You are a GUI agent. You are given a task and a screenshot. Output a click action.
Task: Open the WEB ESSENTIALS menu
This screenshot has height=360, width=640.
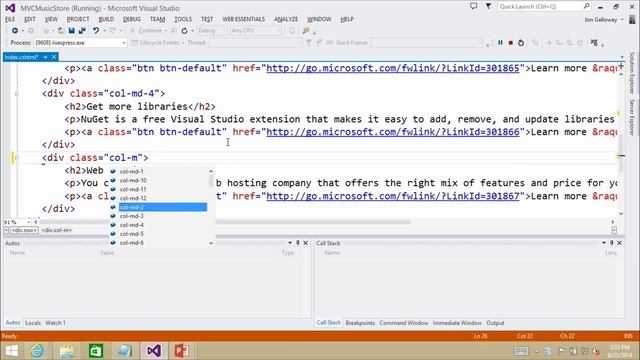coord(243,19)
